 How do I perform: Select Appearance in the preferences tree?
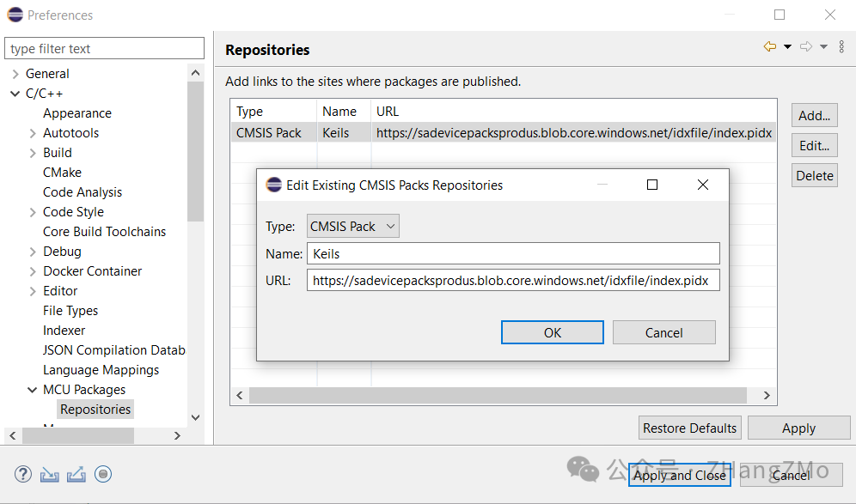click(x=77, y=113)
